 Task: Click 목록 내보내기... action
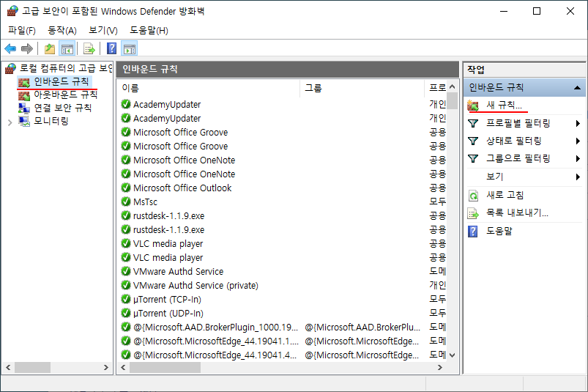pos(517,212)
